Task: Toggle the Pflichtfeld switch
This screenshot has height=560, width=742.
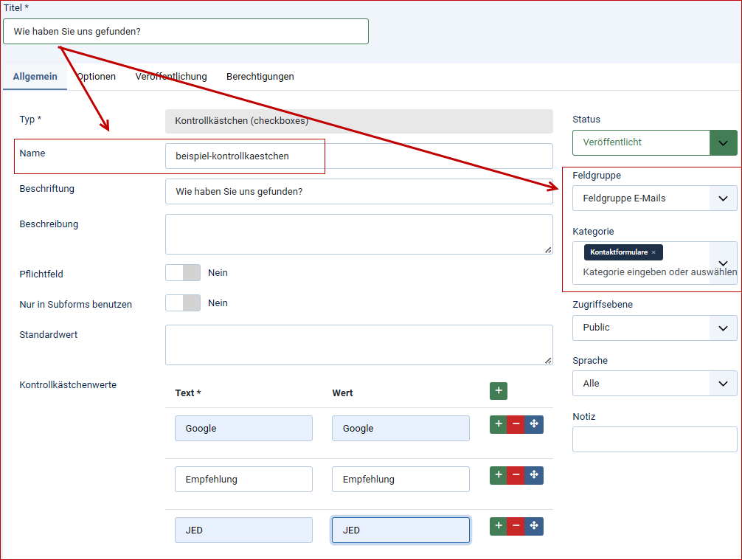Action: [183, 273]
